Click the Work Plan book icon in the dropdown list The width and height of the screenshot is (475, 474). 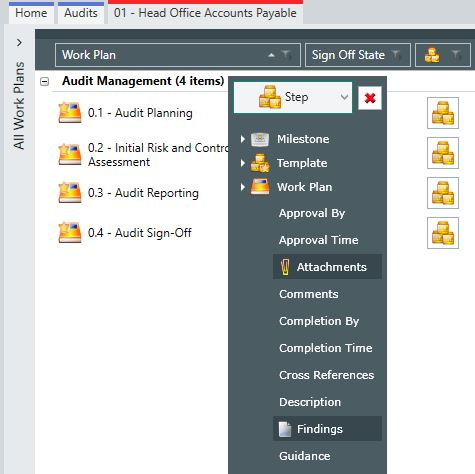260,187
